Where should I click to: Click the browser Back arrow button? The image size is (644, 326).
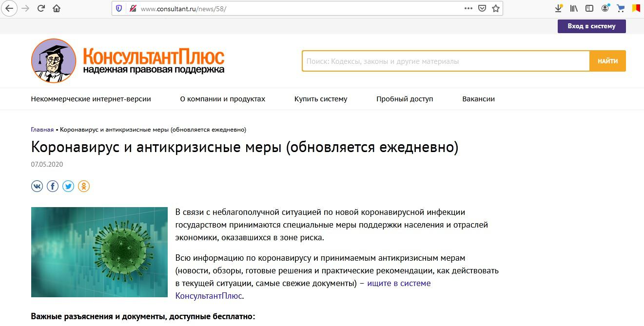click(x=9, y=8)
